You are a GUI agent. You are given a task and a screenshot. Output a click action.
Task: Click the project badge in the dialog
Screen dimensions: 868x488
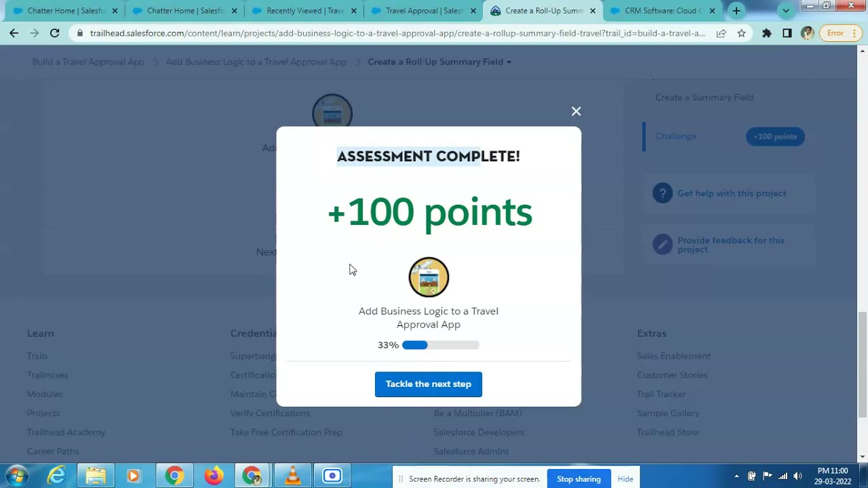pos(429,277)
